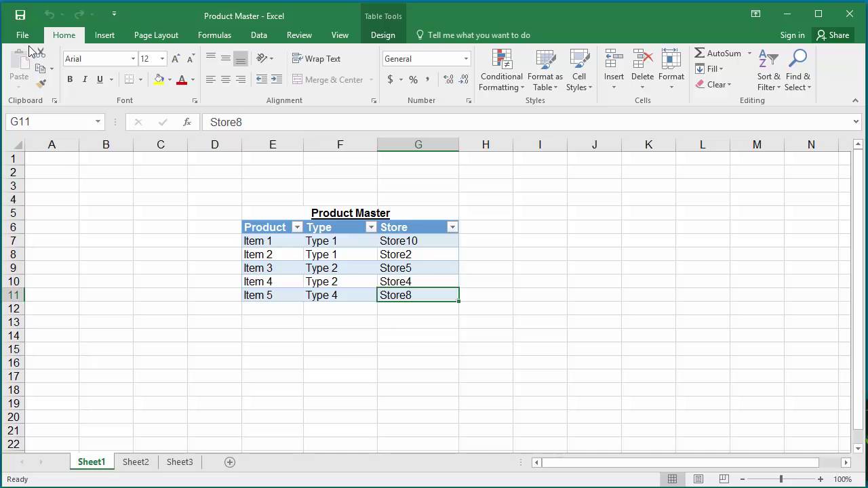Add new sheet with plus icon
Image resolution: width=868 pixels, height=488 pixels.
[230, 462]
